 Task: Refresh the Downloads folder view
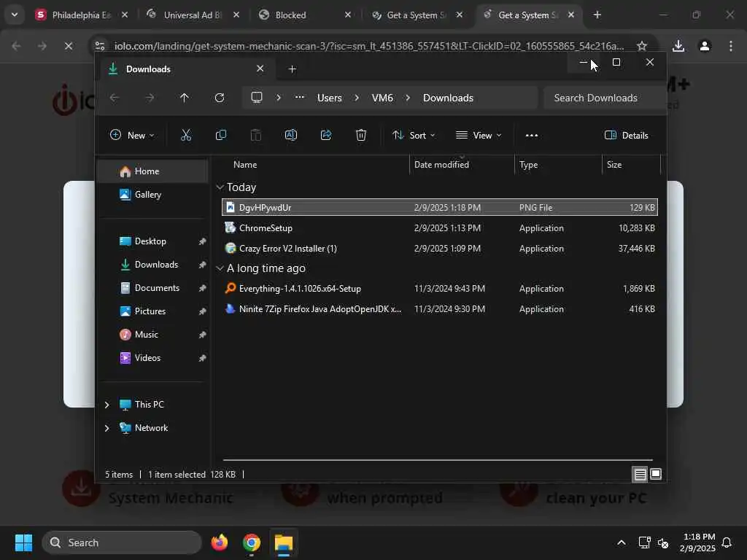pos(219,98)
